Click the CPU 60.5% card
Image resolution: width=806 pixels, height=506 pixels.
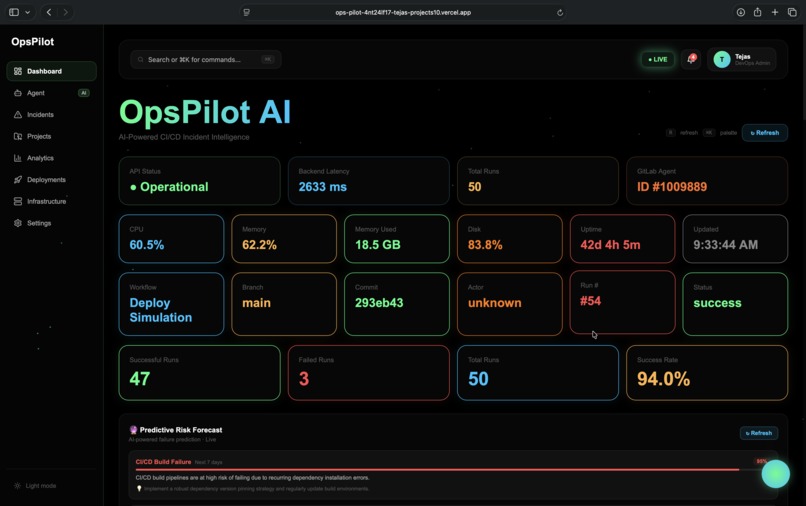coord(171,239)
